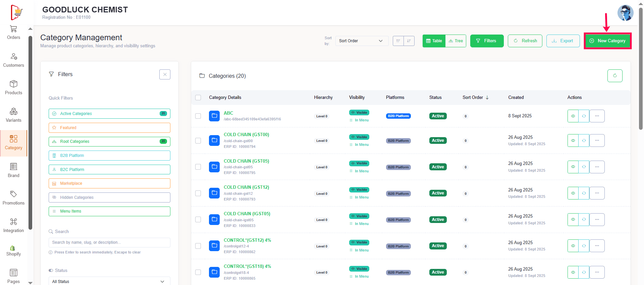Click the refresh icon beside Categories (20)
Image resolution: width=644 pixels, height=285 pixels.
click(x=614, y=76)
